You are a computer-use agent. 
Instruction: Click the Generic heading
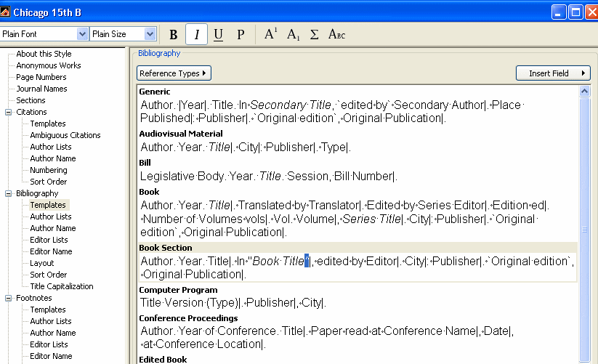[155, 92]
